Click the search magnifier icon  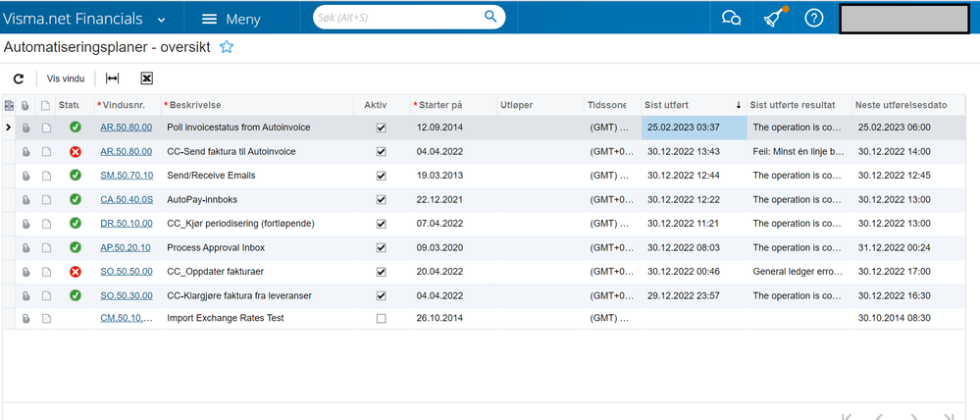490,17
